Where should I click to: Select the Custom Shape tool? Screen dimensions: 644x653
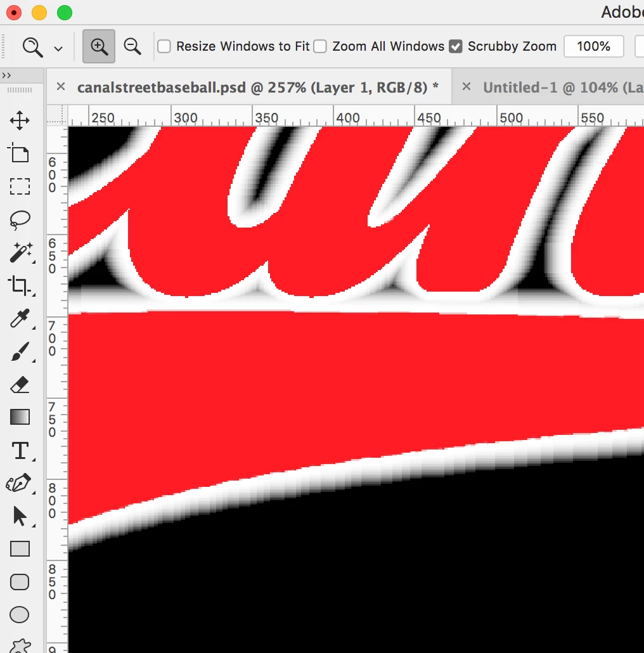click(x=20, y=645)
